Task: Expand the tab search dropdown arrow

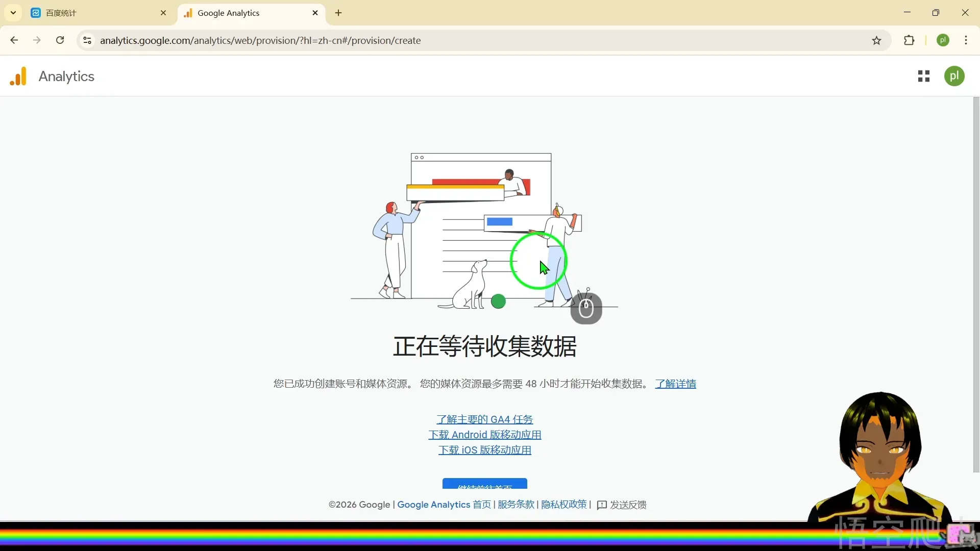Action: 13,13
